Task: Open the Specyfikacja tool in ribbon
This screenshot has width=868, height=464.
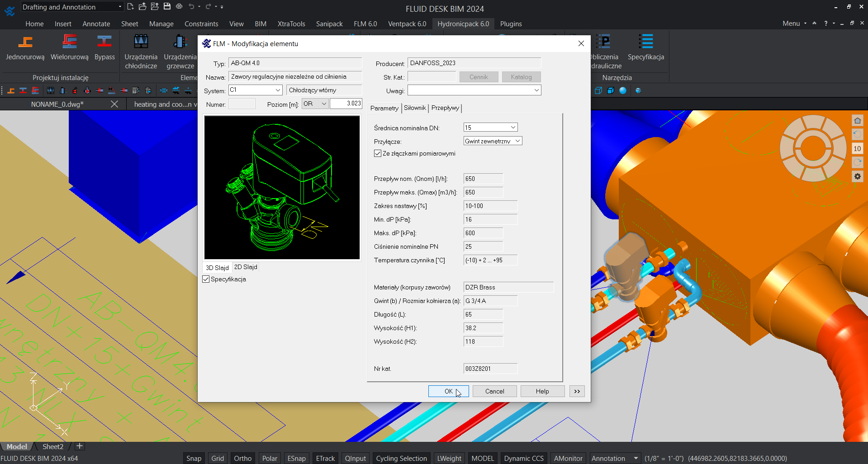Action: (645, 43)
